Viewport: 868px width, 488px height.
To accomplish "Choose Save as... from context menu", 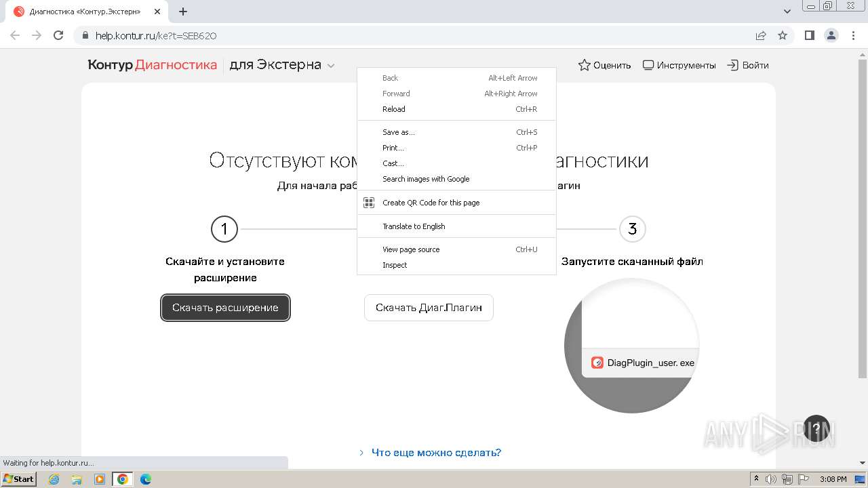I will point(456,132).
